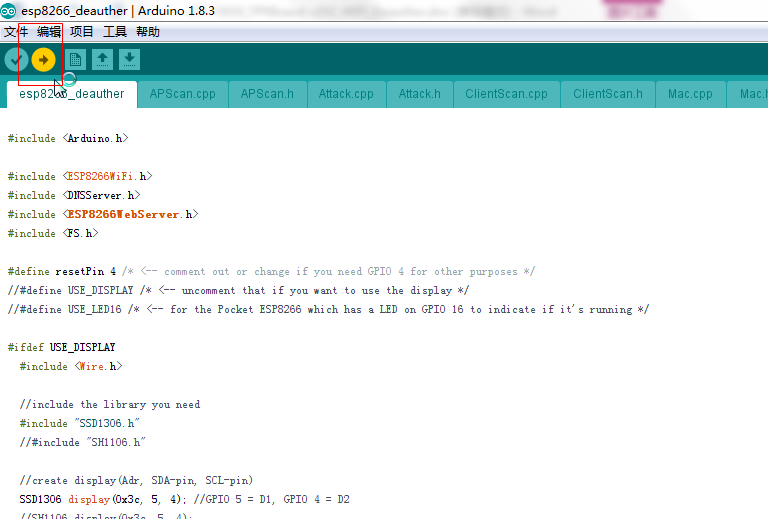Select the APScan.h tab
This screenshot has width=768, height=519.
click(x=267, y=94)
